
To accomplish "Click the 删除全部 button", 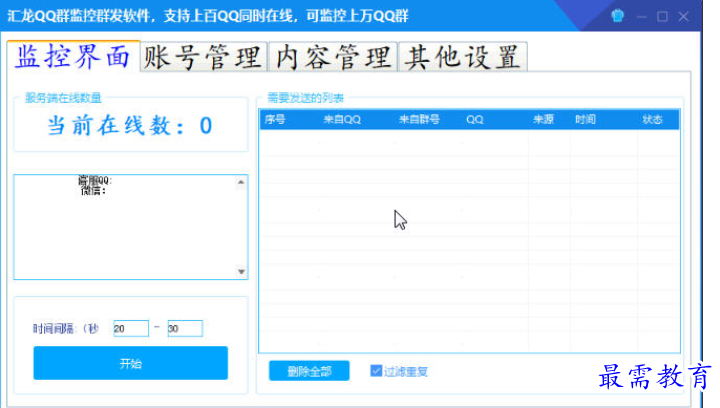I will click(309, 371).
